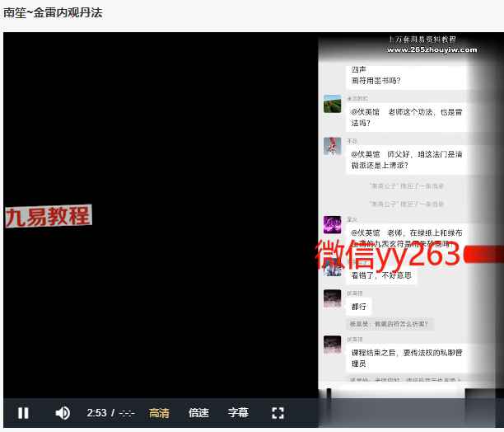Click the title 南笙~金雷内观丹法
This screenshot has height=432, width=504.
tap(54, 13)
